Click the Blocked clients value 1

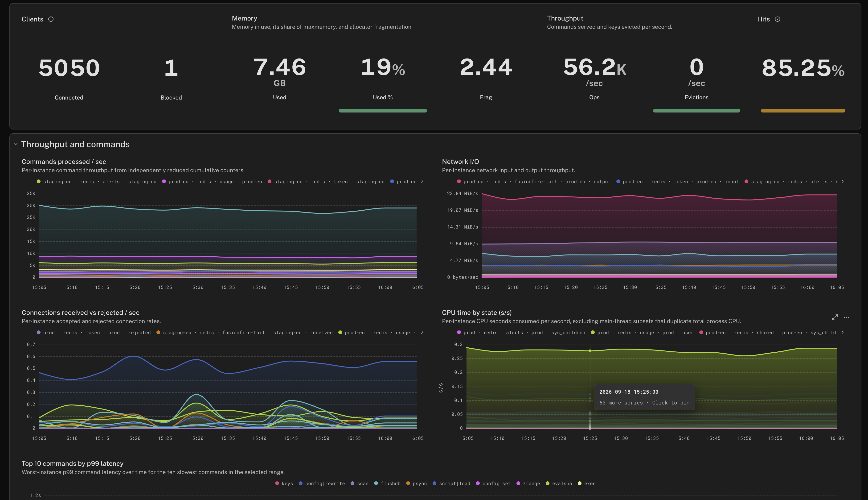pyautogui.click(x=171, y=68)
